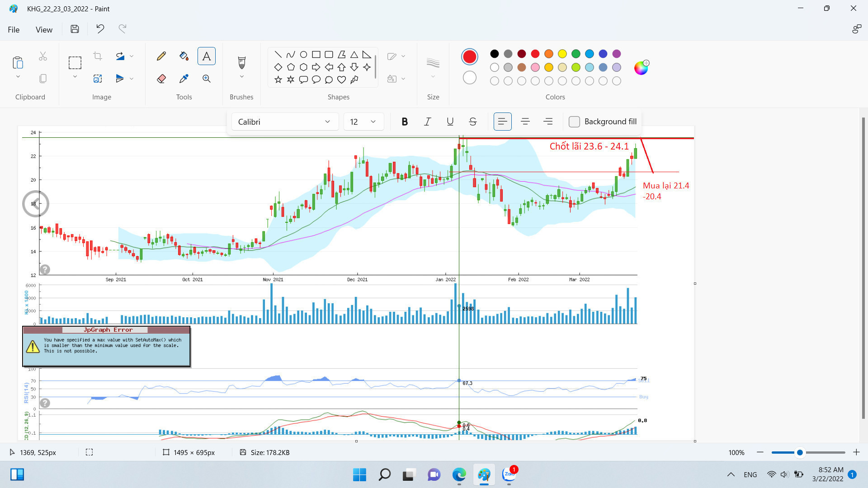Toggle Underline text formatting
Screen dimensions: 868x488
(450, 122)
